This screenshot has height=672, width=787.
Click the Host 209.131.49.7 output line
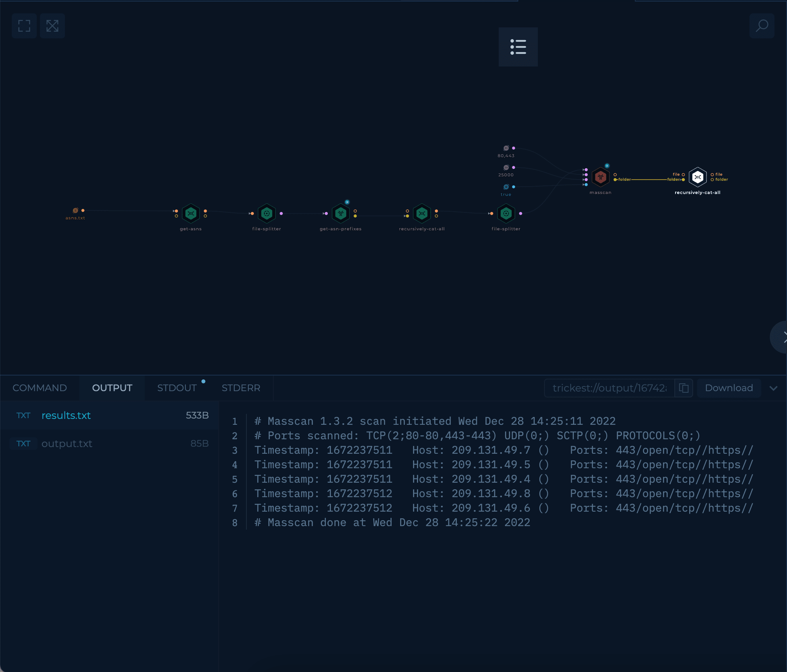[x=504, y=450]
